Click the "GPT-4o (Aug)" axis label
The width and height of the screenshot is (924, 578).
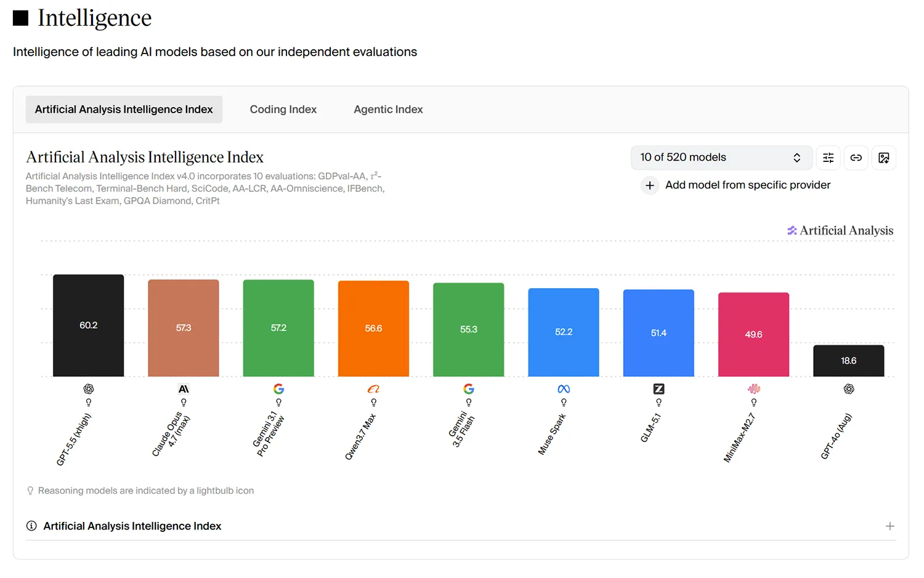pos(837,436)
